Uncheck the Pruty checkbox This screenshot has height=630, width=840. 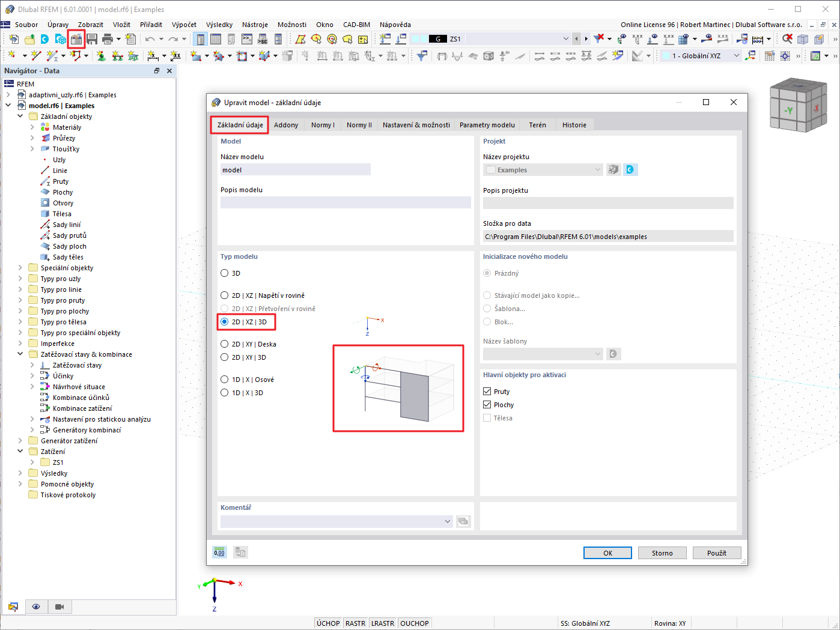[x=487, y=392]
